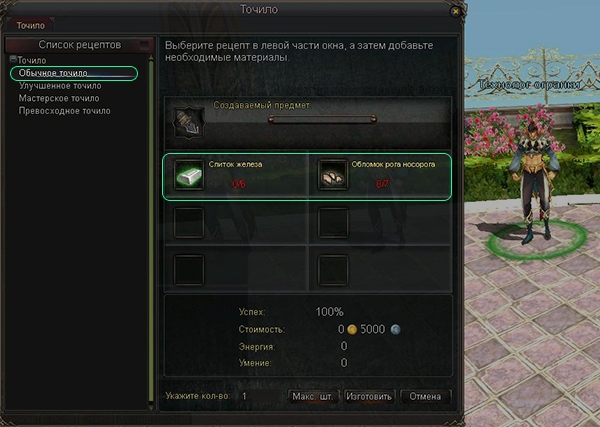Click the recipe list vertical scrollbar

[x=151, y=232]
